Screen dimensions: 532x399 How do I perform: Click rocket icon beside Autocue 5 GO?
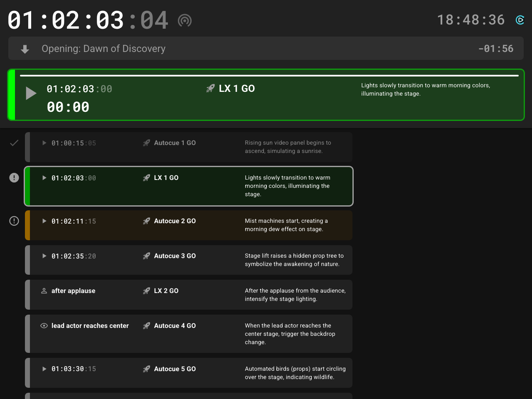click(x=146, y=369)
